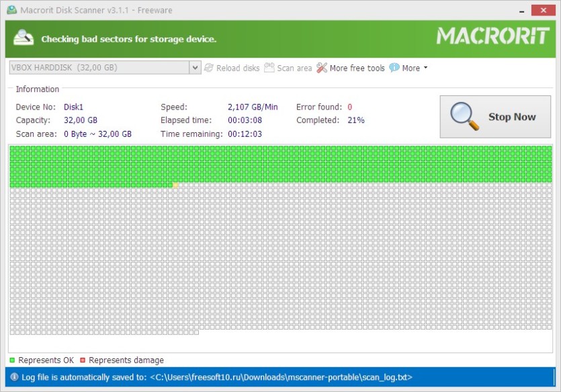Click the info icon in the log status bar
Screen dimensions: 561x392
click(x=14, y=377)
